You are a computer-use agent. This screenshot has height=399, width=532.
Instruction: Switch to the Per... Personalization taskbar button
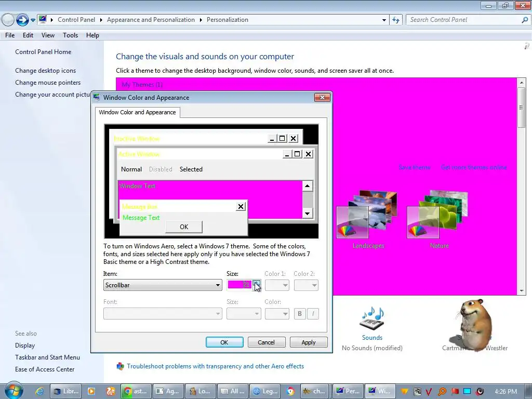click(348, 391)
